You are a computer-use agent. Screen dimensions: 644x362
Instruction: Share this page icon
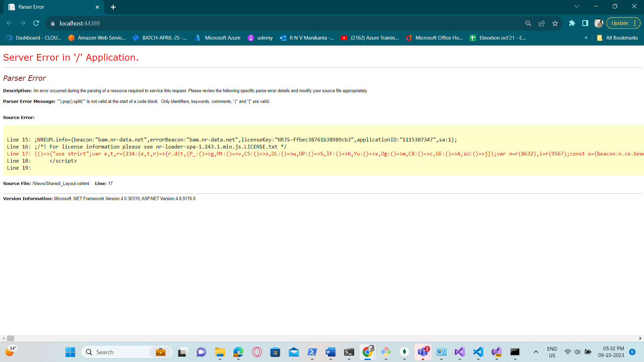point(542,23)
